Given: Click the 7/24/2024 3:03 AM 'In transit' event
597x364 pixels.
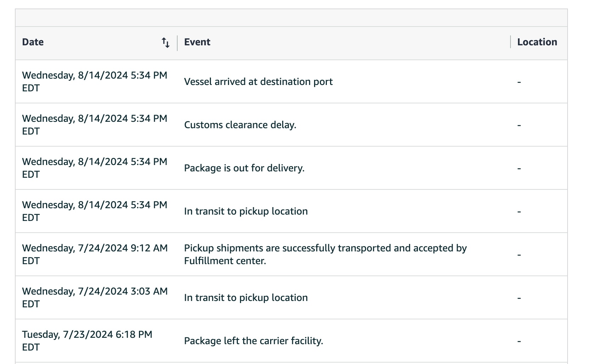Looking at the screenshot, I should 246,298.
